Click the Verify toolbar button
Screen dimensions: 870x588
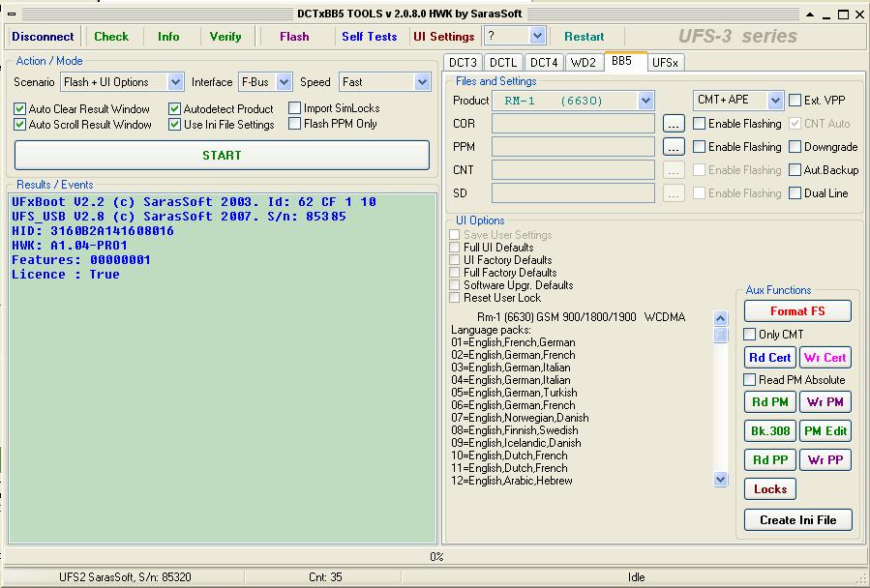click(x=225, y=37)
